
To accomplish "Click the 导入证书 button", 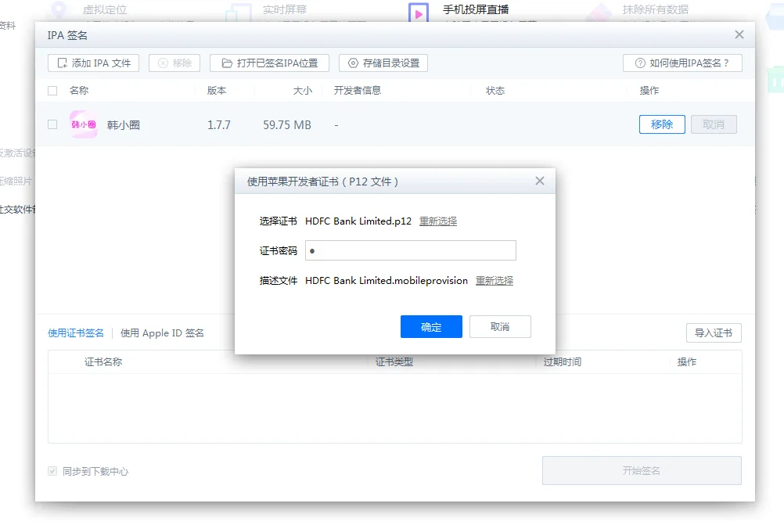I will 715,332.
